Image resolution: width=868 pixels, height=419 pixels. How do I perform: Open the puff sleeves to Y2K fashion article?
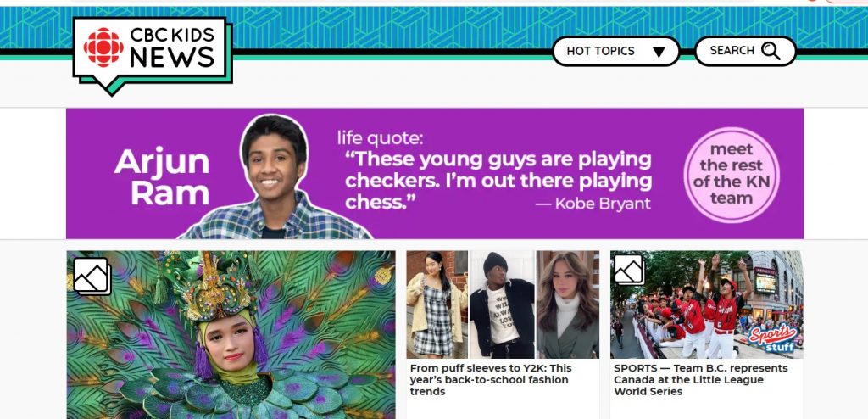(x=491, y=380)
